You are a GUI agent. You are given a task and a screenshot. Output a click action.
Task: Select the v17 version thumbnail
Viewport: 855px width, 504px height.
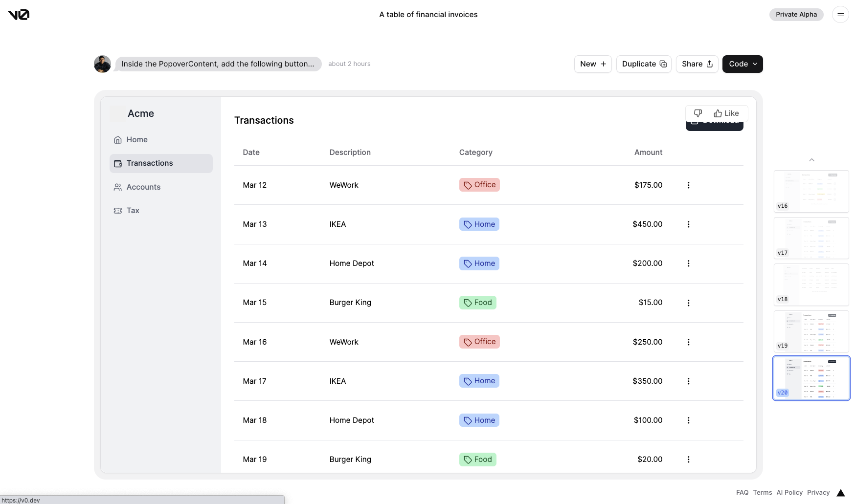[x=811, y=238]
